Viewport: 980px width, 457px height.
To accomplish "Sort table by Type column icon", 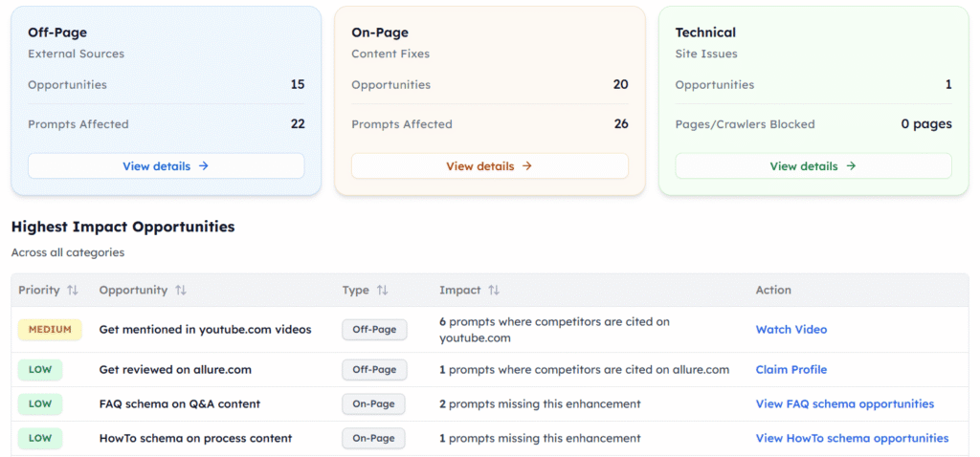I will pyautogui.click(x=383, y=291).
